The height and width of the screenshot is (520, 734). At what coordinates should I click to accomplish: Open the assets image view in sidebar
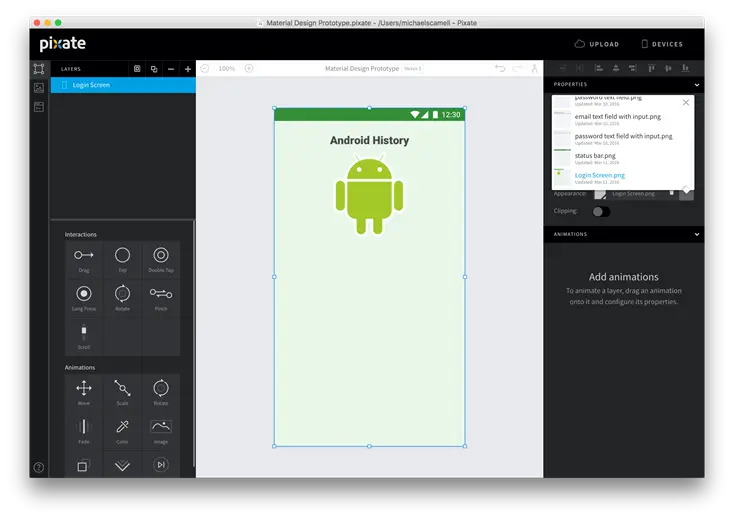(39, 88)
